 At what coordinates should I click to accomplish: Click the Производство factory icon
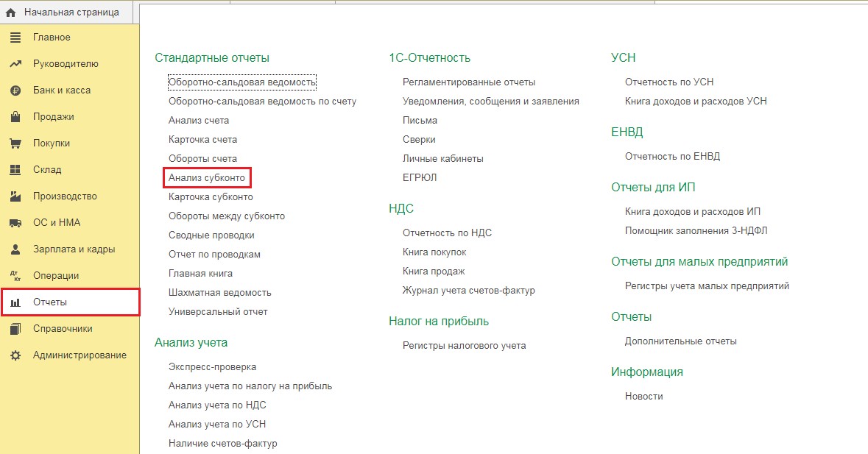pyautogui.click(x=15, y=196)
